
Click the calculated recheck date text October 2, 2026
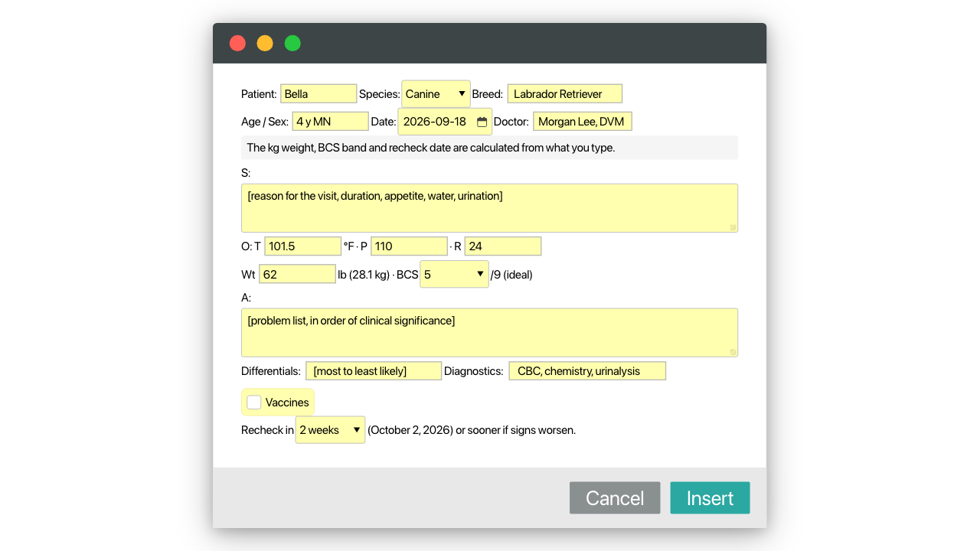coord(410,430)
